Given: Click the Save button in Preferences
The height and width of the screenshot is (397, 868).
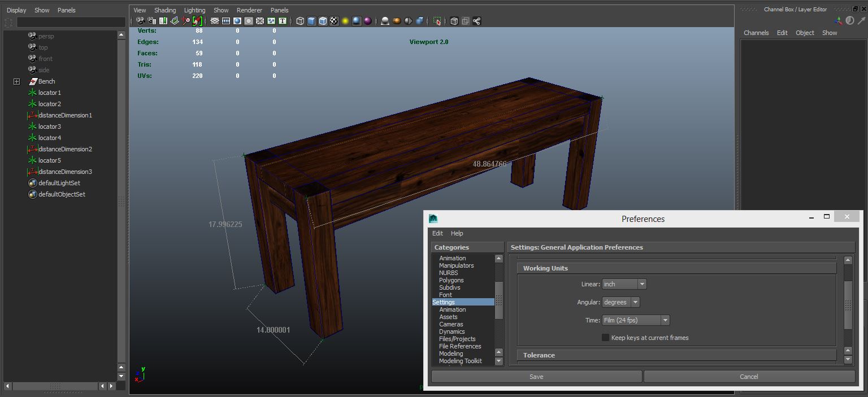Looking at the screenshot, I should [536, 377].
